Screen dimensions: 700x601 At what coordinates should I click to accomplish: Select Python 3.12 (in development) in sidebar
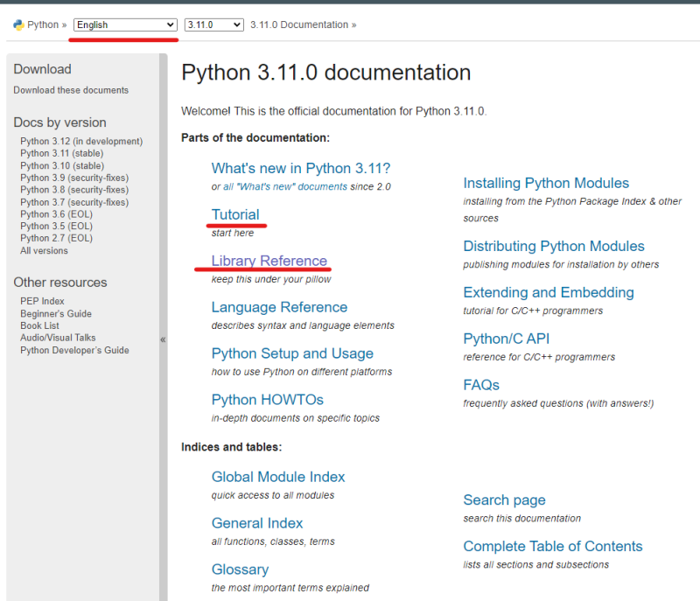pos(81,141)
